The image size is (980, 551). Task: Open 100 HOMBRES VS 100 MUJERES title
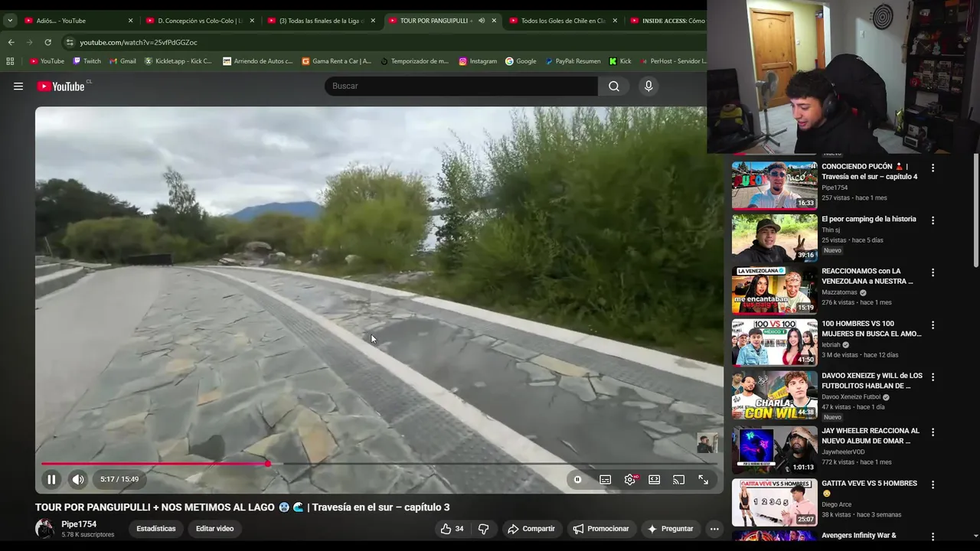tap(871, 329)
